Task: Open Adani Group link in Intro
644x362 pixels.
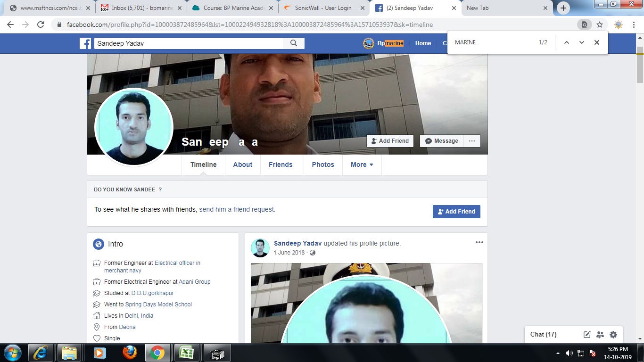Action: (195, 282)
